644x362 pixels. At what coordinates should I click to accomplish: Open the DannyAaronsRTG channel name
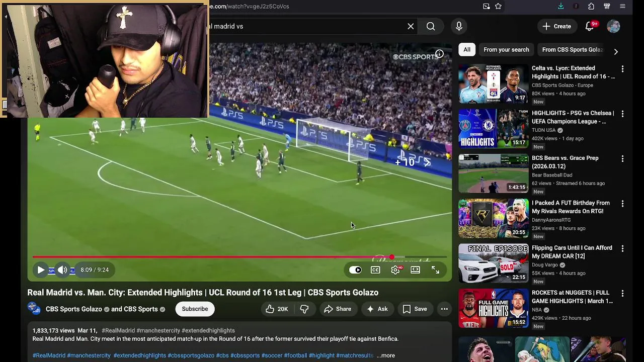(551, 220)
